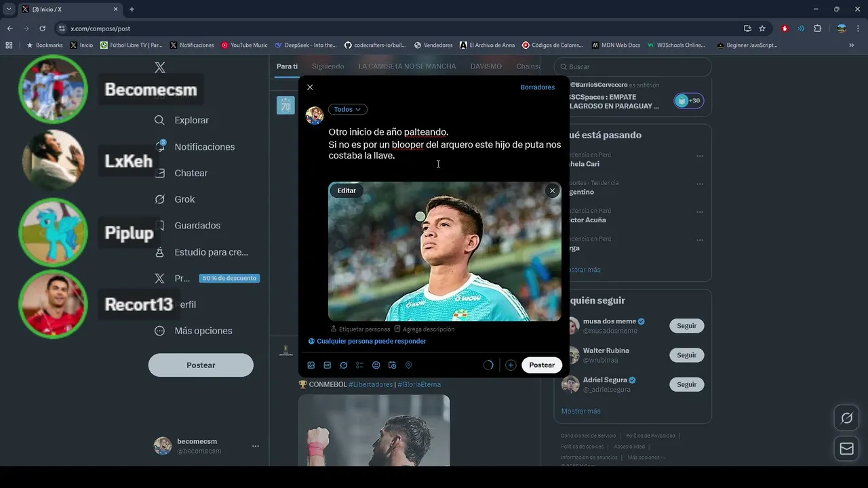This screenshot has width=868, height=488.
Task: Open tab search dropdown arrow
Action: pos(9,9)
